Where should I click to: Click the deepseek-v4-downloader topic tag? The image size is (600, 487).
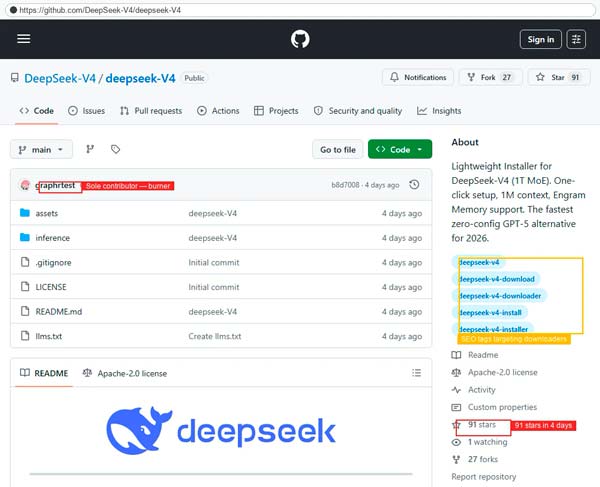pyautogui.click(x=499, y=296)
